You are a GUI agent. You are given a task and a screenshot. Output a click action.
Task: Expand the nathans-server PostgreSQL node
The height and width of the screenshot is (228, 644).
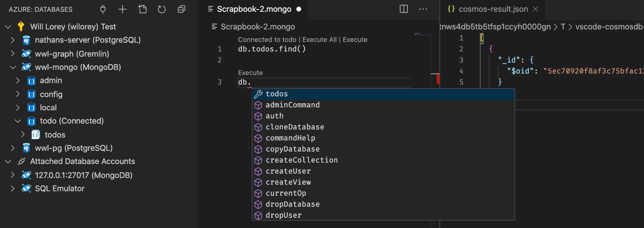point(13,40)
